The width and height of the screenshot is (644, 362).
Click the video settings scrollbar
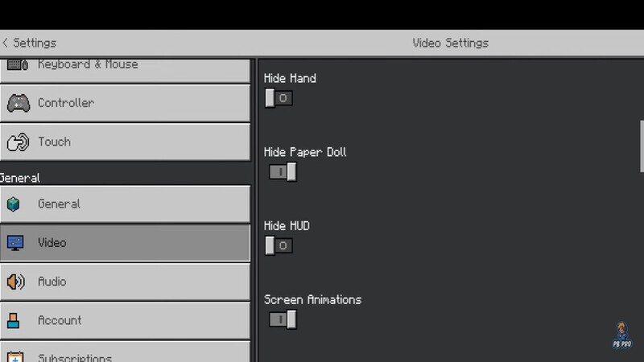pyautogui.click(x=642, y=145)
